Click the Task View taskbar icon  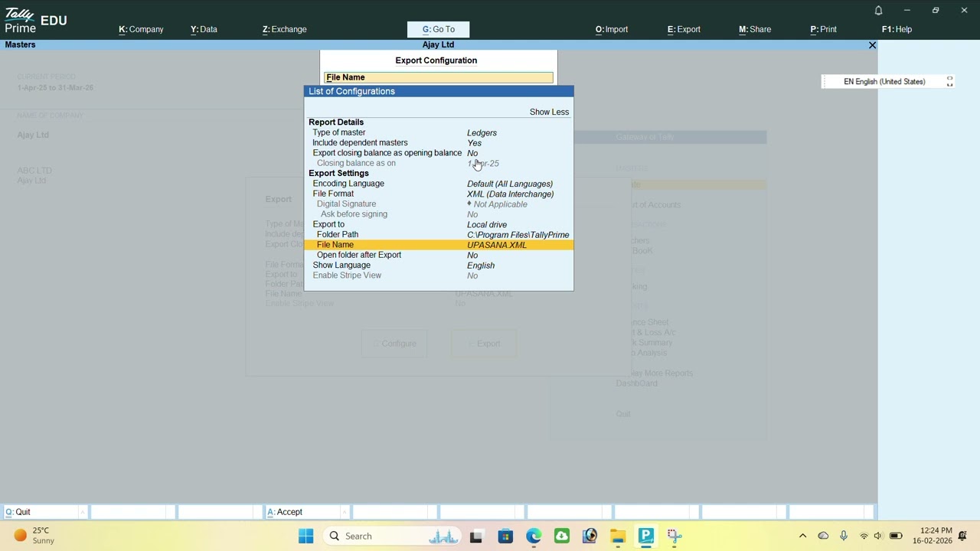[476, 536]
